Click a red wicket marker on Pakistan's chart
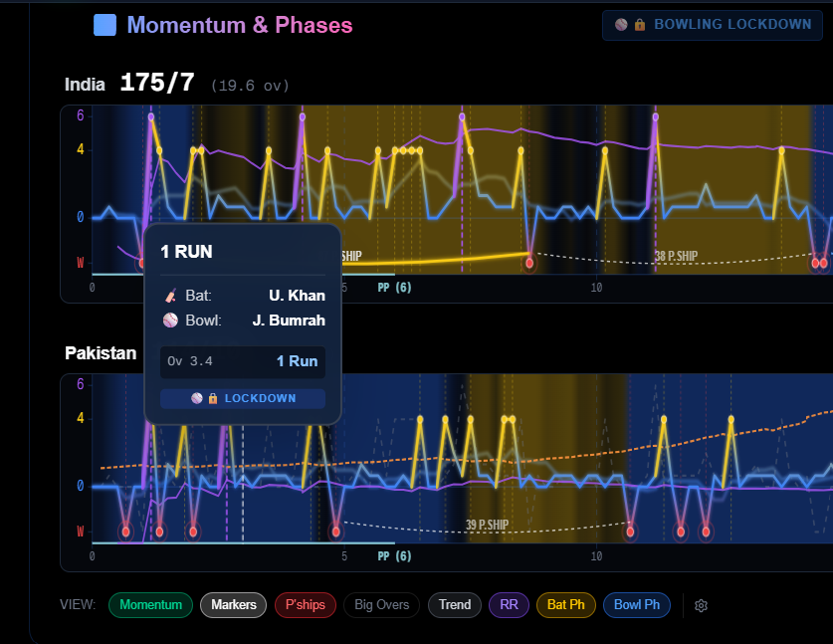The height and width of the screenshot is (644, 833). point(159,533)
